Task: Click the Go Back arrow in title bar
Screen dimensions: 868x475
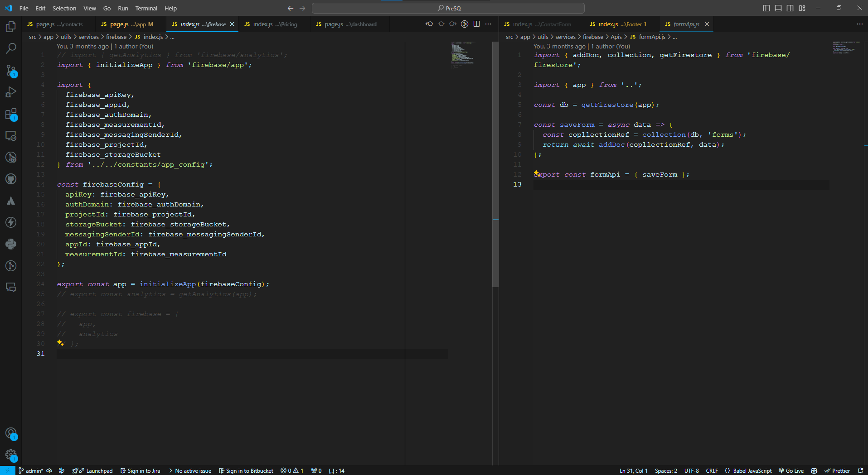Action: tap(291, 8)
